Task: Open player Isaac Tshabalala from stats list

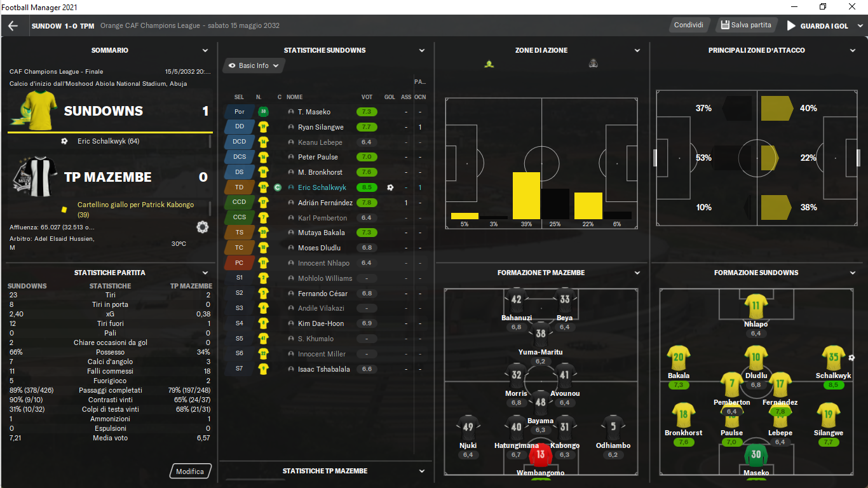Action: click(324, 369)
